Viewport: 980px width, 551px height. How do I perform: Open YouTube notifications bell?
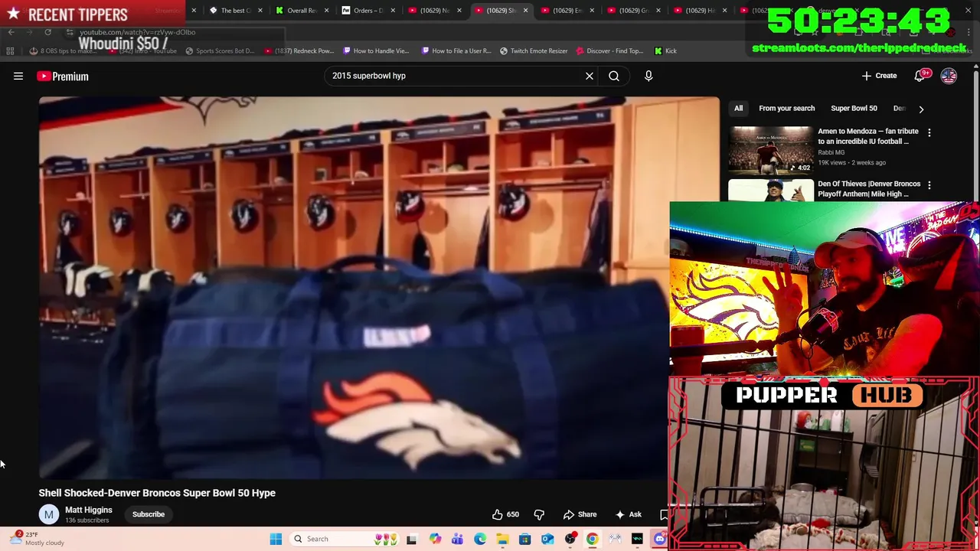point(920,76)
